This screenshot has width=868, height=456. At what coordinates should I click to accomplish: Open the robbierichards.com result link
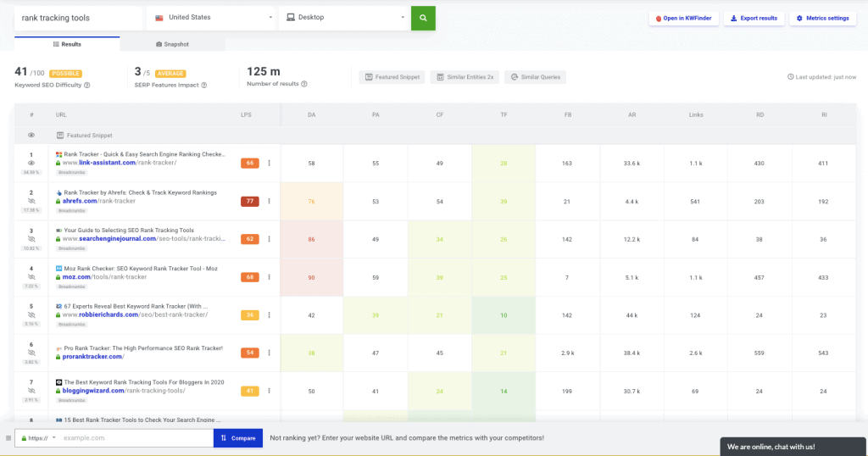[x=135, y=314]
